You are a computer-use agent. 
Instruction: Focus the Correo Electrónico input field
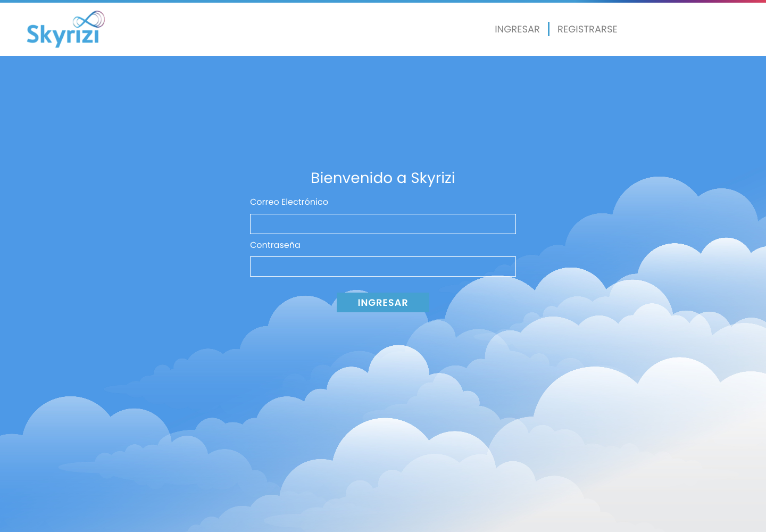(x=382, y=224)
